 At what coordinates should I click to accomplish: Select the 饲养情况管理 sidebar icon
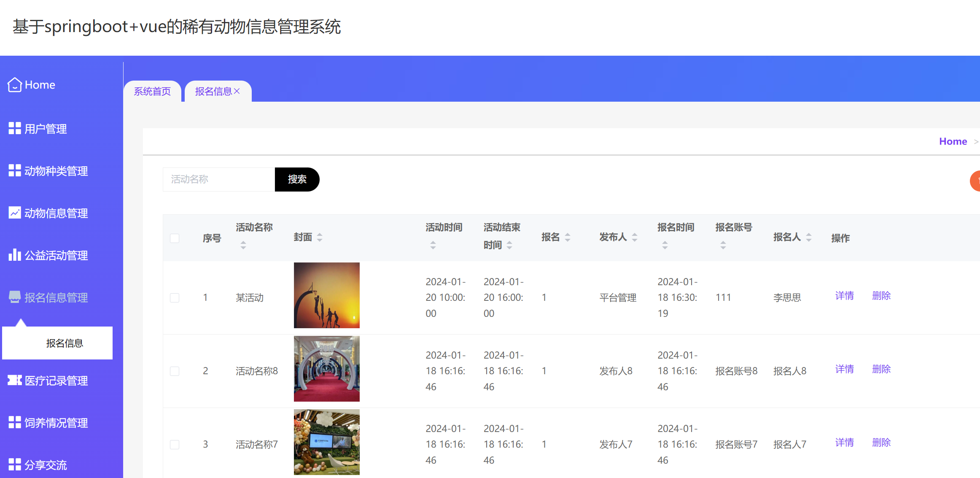[x=15, y=422]
